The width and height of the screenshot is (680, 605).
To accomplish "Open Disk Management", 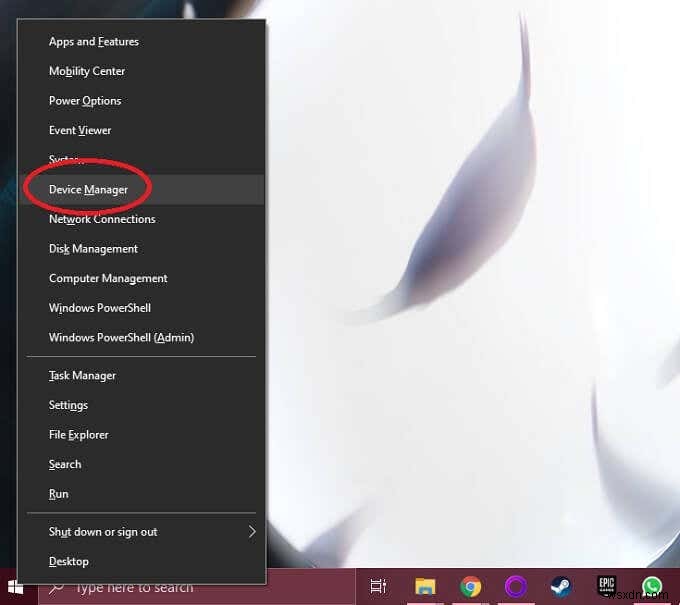I will pyautogui.click(x=141, y=249).
